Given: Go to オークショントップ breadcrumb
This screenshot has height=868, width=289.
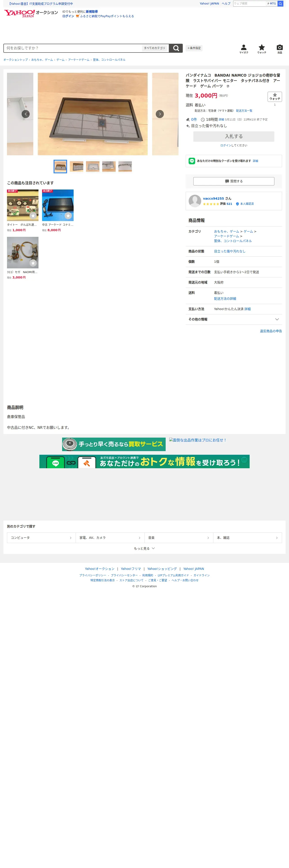Looking at the screenshot, I should point(16,60).
